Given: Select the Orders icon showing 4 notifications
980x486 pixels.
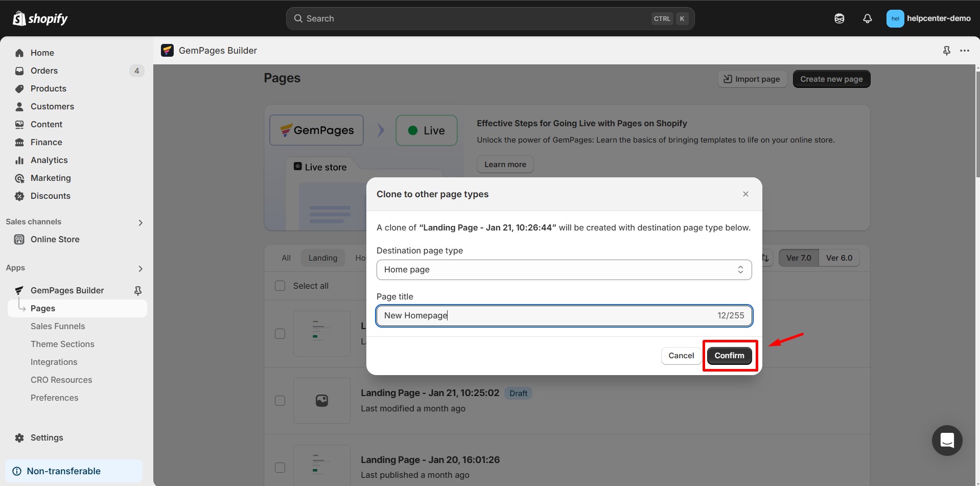Looking at the screenshot, I should (19, 71).
